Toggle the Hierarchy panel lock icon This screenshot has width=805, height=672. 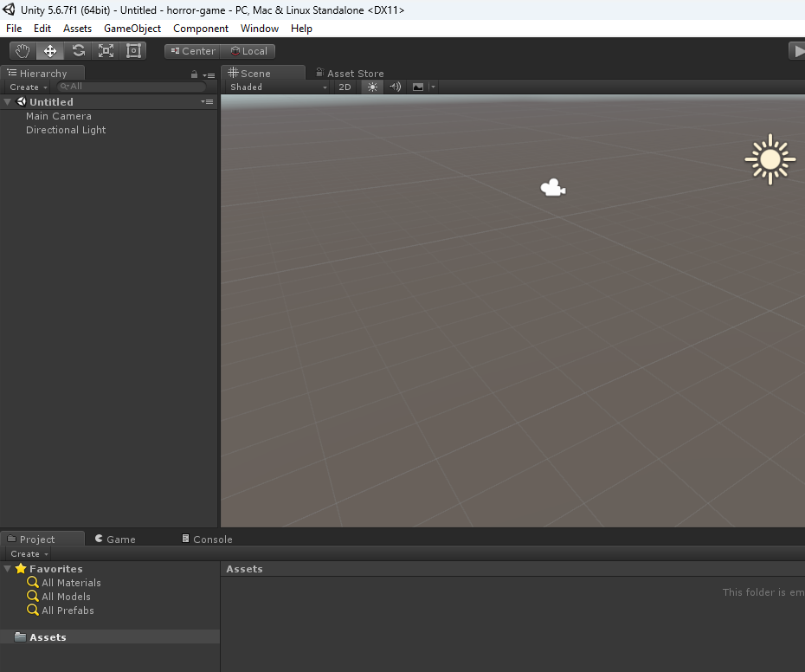(x=194, y=74)
